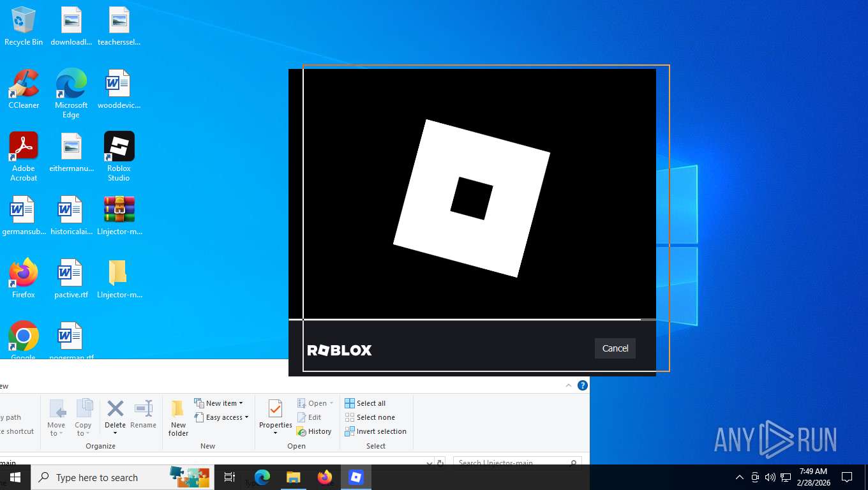The height and width of the screenshot is (490, 868).
Task: Open Recycle Bin on the desktop
Action: 24,26
